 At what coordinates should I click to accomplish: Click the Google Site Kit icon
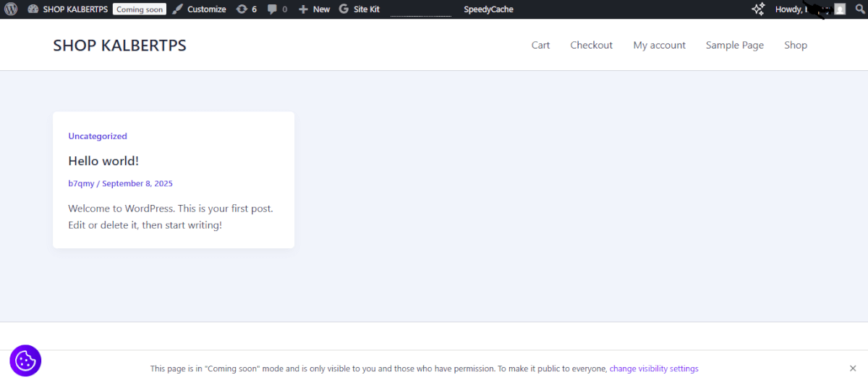(344, 9)
